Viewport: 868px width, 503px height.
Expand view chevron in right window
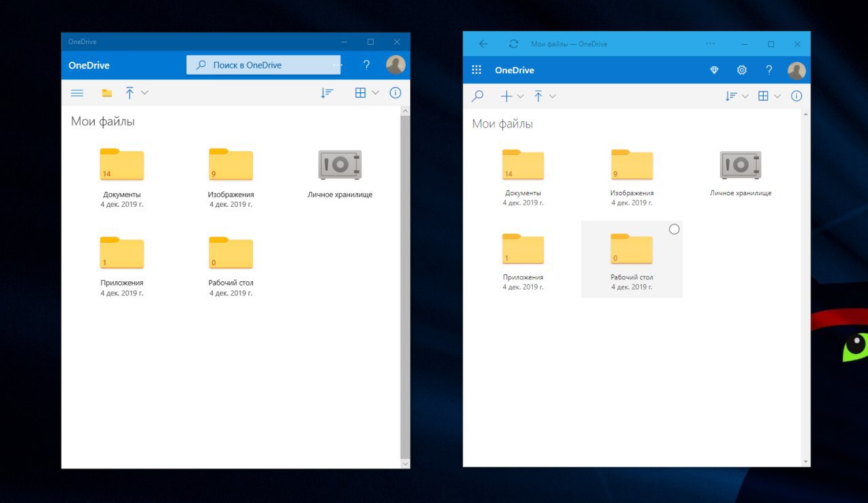(x=777, y=96)
